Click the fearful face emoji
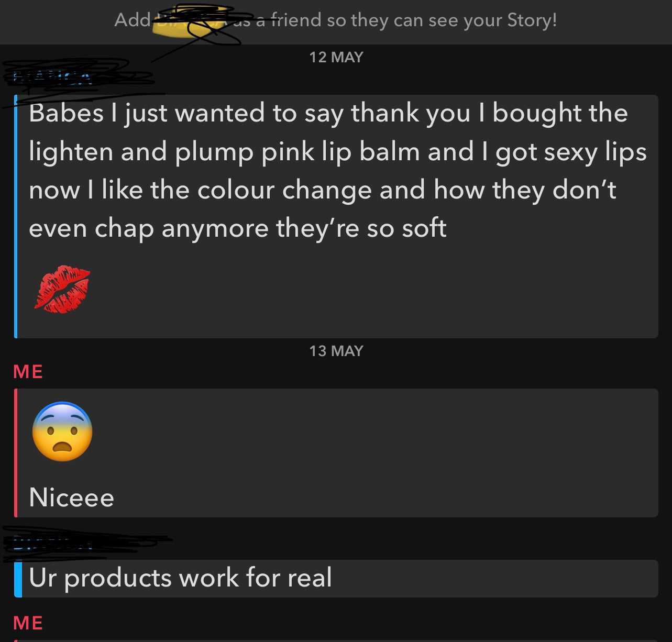 (x=62, y=431)
